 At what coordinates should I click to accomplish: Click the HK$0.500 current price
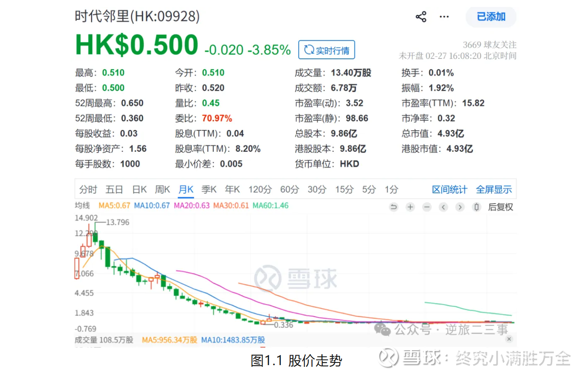pos(137,45)
